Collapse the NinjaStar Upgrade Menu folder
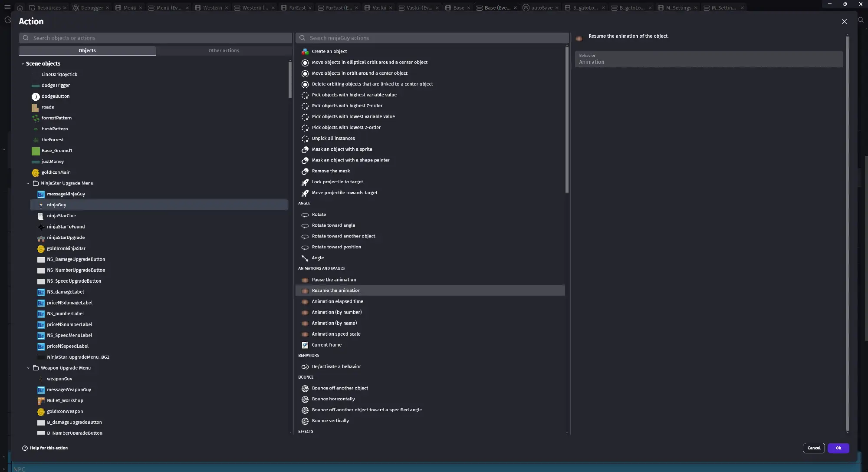 click(28, 183)
